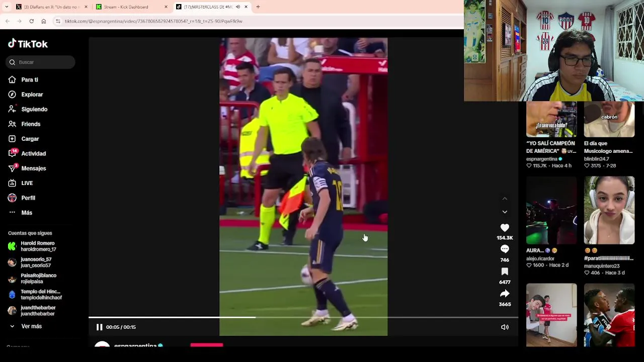The width and height of the screenshot is (644, 362).
Task: Mute audio on TikTok tab speaker icon
Action: (238, 7)
